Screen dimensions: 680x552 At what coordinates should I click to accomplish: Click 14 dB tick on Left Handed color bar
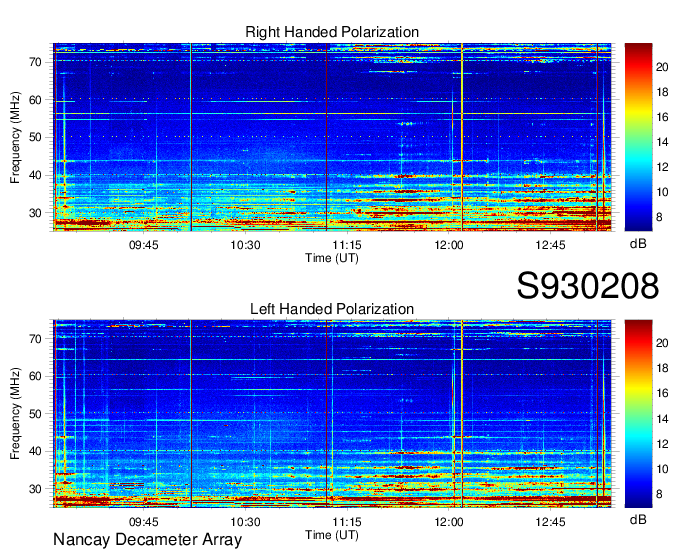pyautogui.click(x=662, y=419)
